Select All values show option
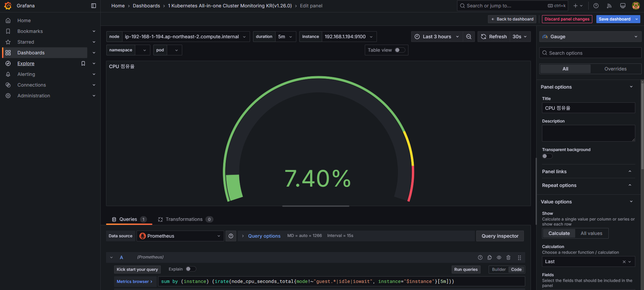The image size is (644, 290). coord(591,233)
